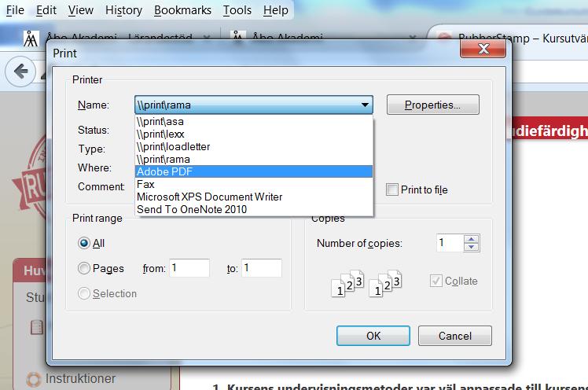The image size is (588, 390).
Task: Open the Edit menu
Action: 46,10
